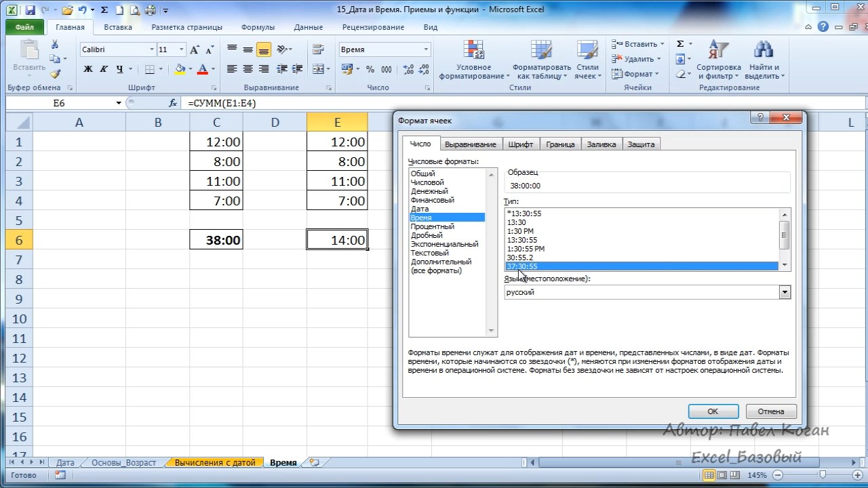The height and width of the screenshot is (488, 868).
Task: Switch to the Выравнивание dialog tab
Action: pyautogui.click(x=471, y=144)
